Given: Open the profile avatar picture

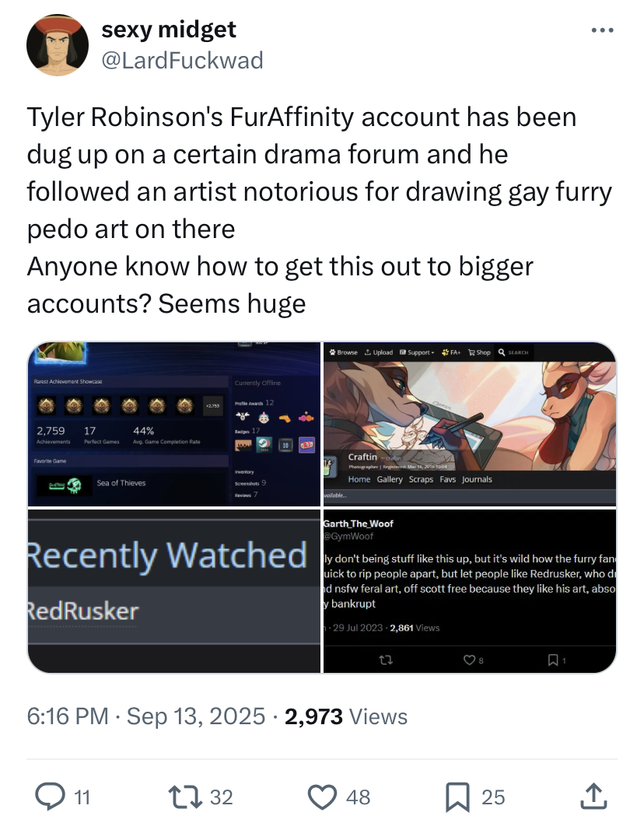Looking at the screenshot, I should [x=58, y=45].
